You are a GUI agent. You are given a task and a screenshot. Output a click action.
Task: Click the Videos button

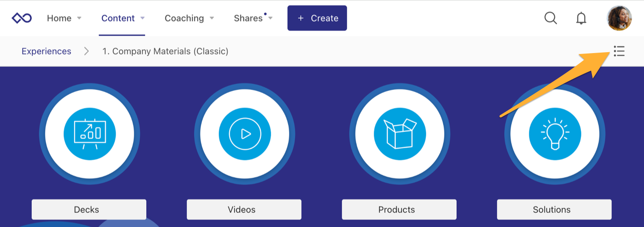(244, 210)
